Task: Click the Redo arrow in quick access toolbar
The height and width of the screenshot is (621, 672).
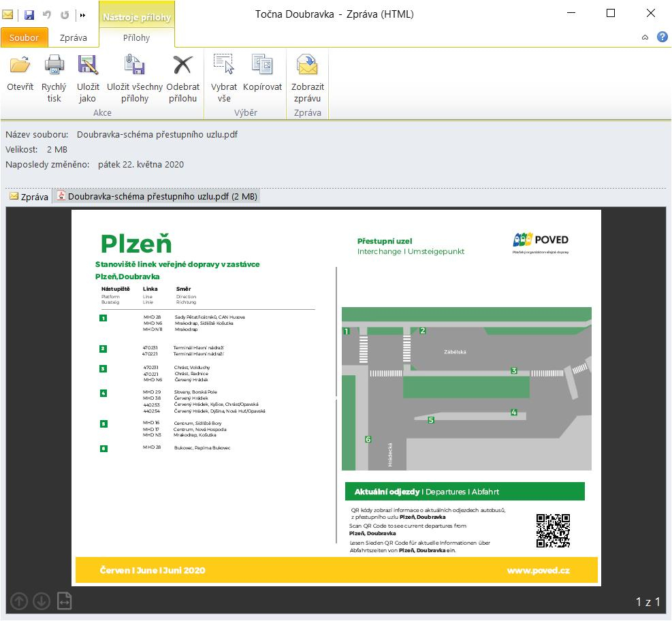Action: click(x=65, y=15)
